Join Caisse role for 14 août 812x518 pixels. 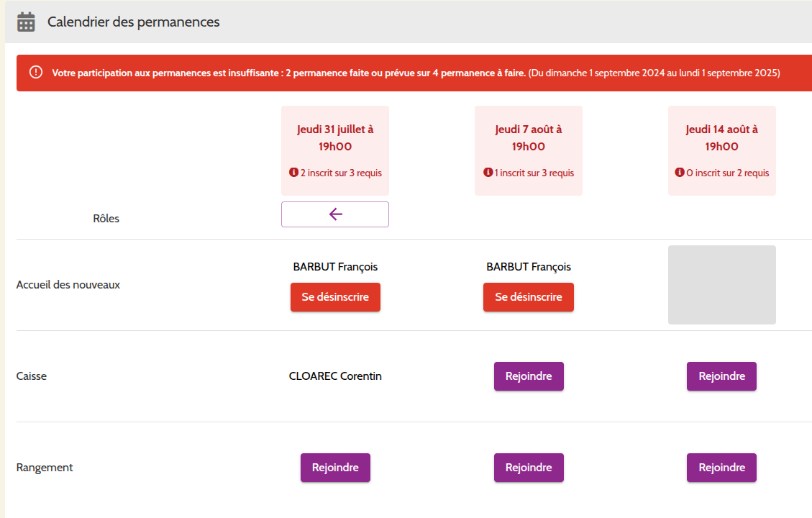coord(721,376)
